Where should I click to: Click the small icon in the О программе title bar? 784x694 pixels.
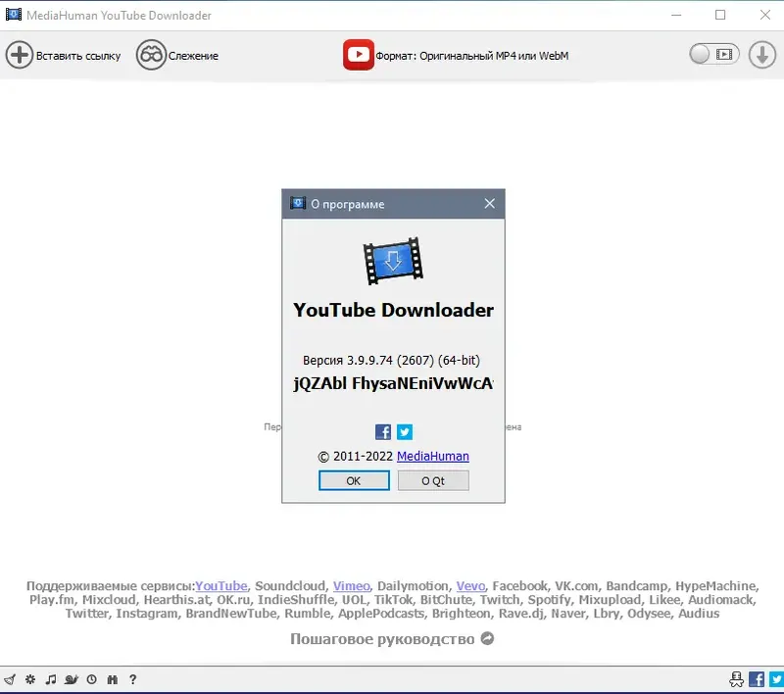pyautogui.click(x=298, y=203)
